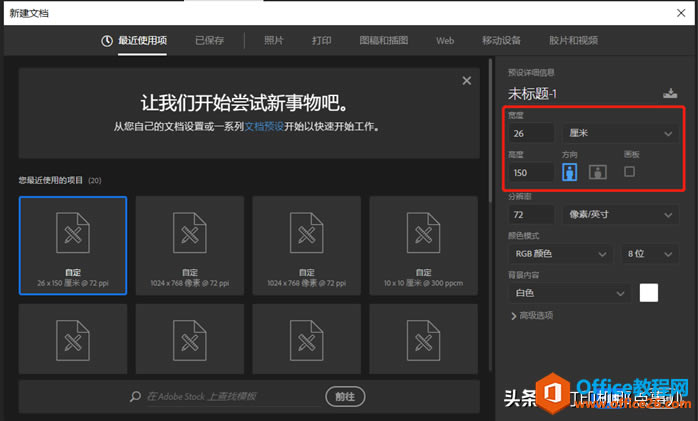Click the clock icon beside 最近使用项

point(107,41)
